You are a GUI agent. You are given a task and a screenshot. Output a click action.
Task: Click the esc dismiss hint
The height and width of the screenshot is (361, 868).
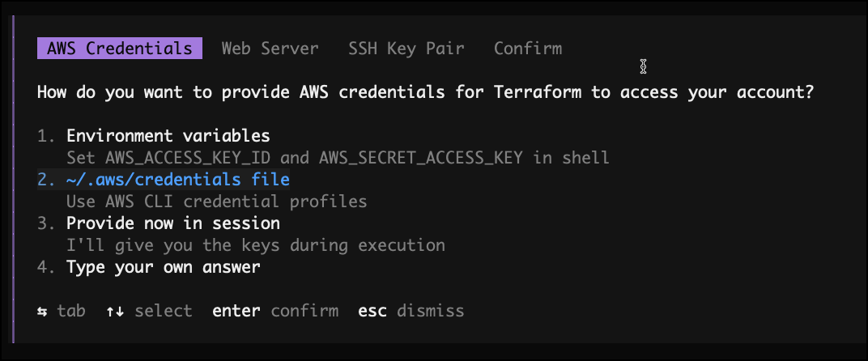coord(411,311)
